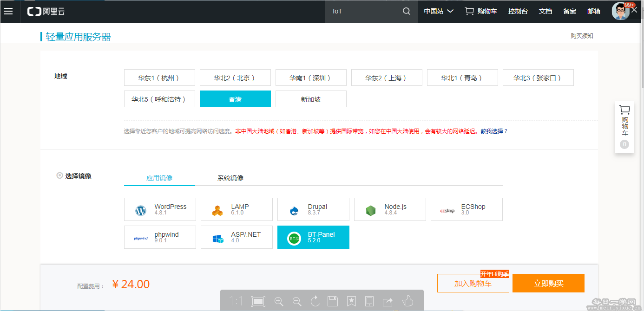Select the phpwind 9.0.1 image
Viewport: 644px width, 311px height.
click(x=160, y=237)
